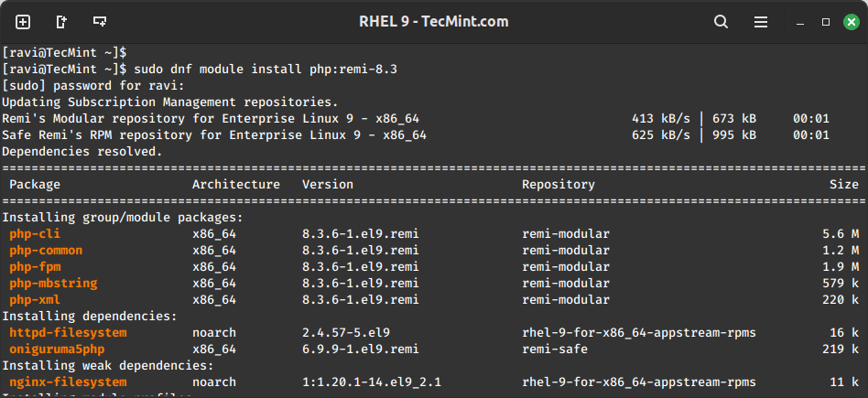Click the httpd-filesystem package name
The height and width of the screenshot is (398, 868).
(x=68, y=333)
